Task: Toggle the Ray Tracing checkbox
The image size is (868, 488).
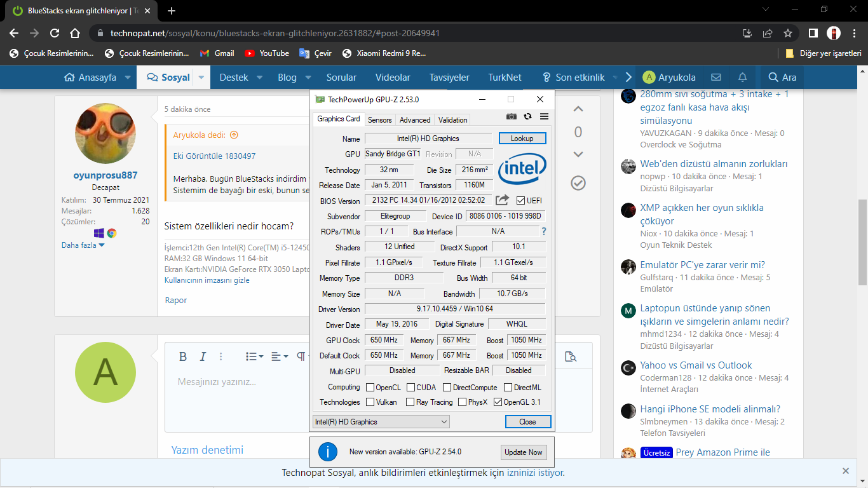Action: click(x=411, y=402)
